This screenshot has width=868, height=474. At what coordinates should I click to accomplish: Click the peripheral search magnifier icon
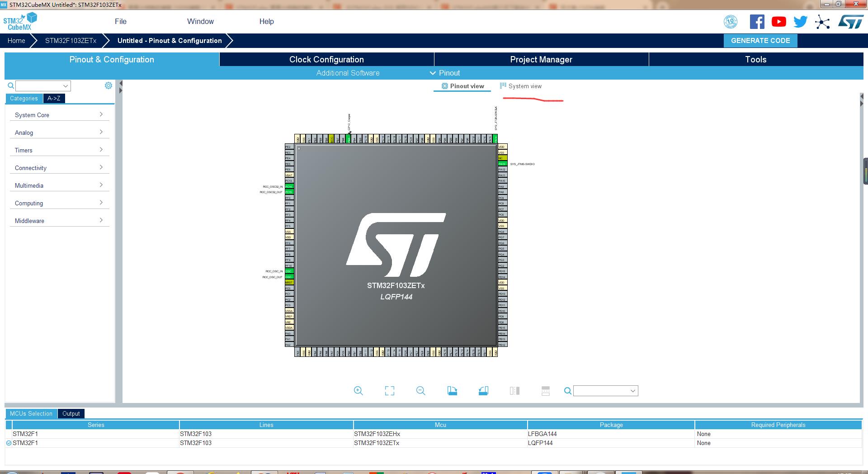[x=11, y=85]
